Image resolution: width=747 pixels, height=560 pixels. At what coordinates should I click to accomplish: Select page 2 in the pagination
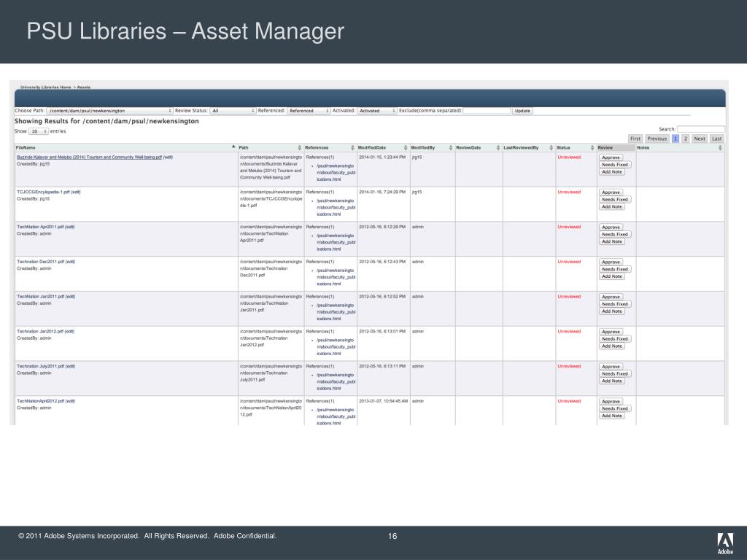pyautogui.click(x=686, y=139)
